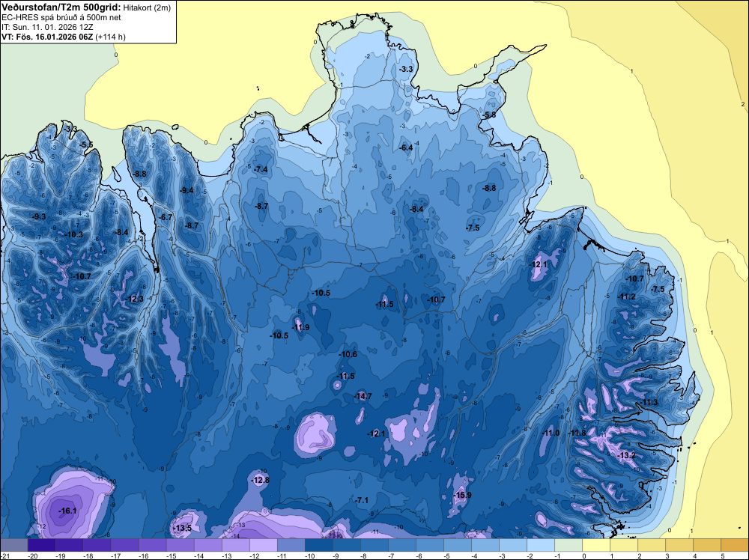
Task: Click legend swatch between -12 and -11
Action: click(263, 545)
